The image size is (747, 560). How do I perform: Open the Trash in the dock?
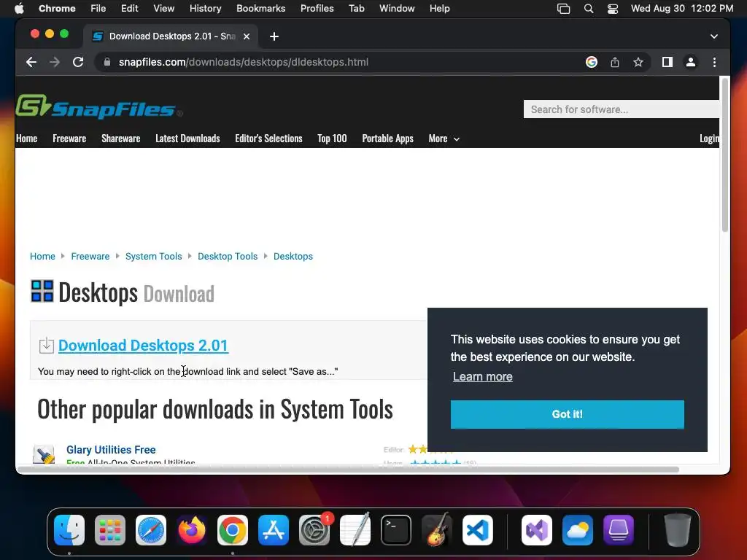678,530
